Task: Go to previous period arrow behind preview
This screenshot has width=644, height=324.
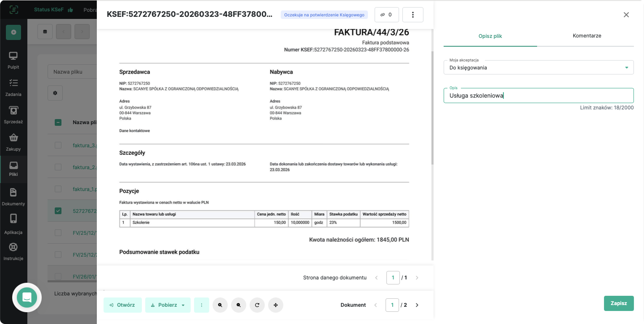Action: tap(64, 32)
